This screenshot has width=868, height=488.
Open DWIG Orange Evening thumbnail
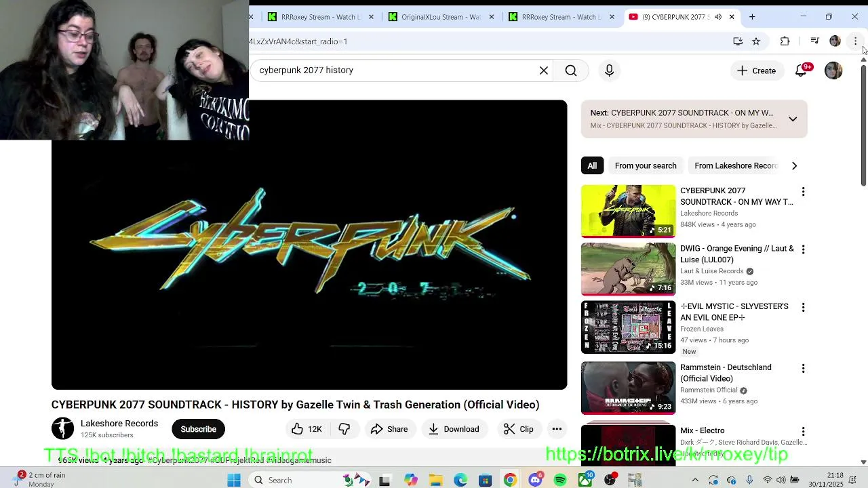[629, 269]
